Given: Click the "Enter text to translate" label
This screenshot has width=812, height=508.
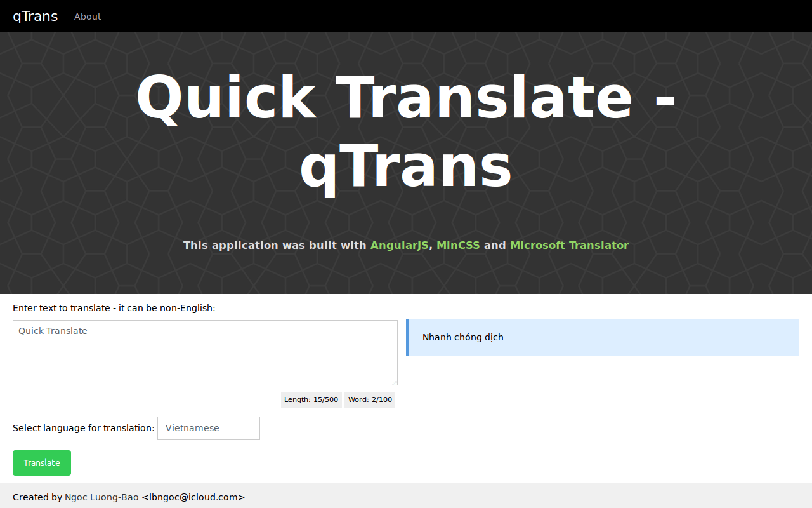Looking at the screenshot, I should (x=114, y=308).
